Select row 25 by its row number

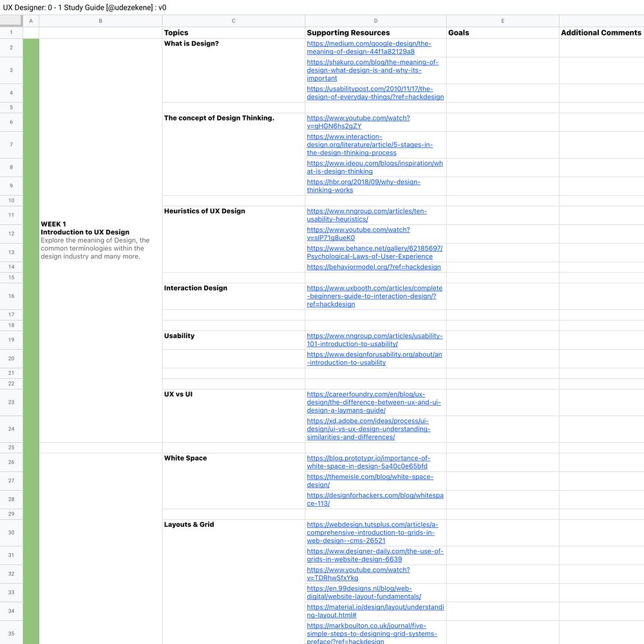click(x=11, y=448)
